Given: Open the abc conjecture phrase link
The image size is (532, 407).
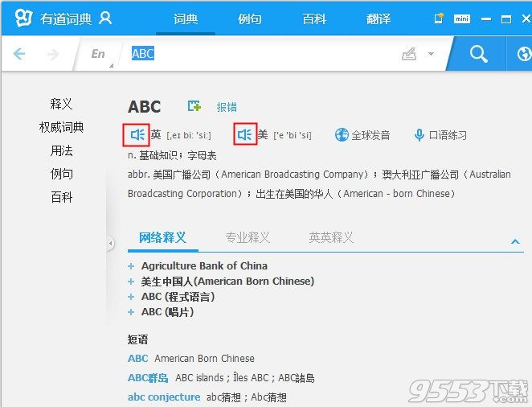Looking at the screenshot, I should pos(164,397).
